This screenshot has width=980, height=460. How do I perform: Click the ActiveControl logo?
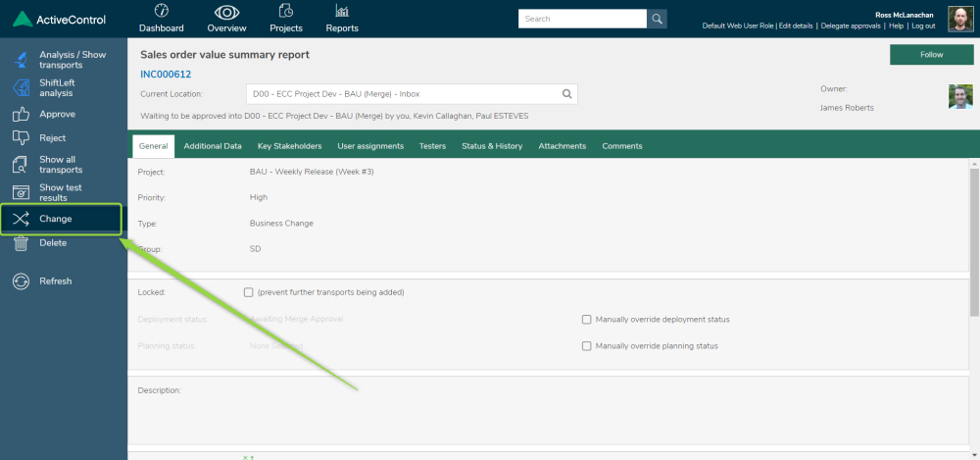[60, 20]
